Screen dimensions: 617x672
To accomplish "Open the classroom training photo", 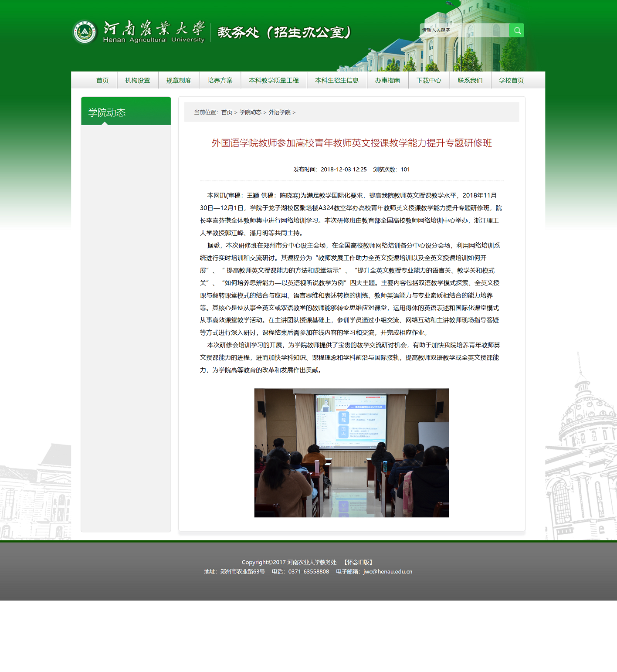I will [x=351, y=453].
